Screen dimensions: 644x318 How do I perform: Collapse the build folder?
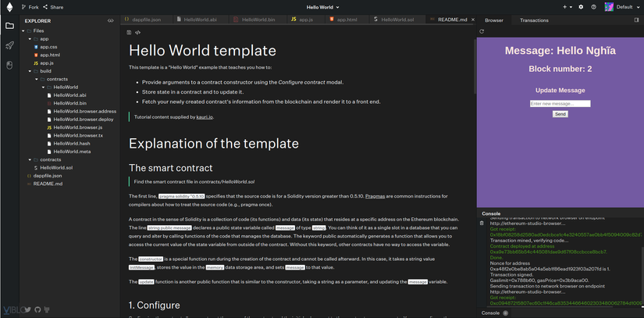[x=30, y=70]
